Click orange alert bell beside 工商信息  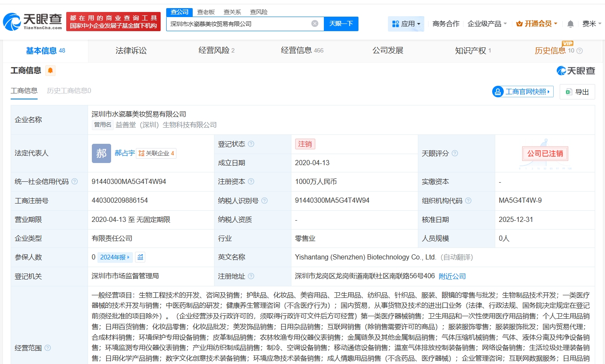(x=50, y=70)
